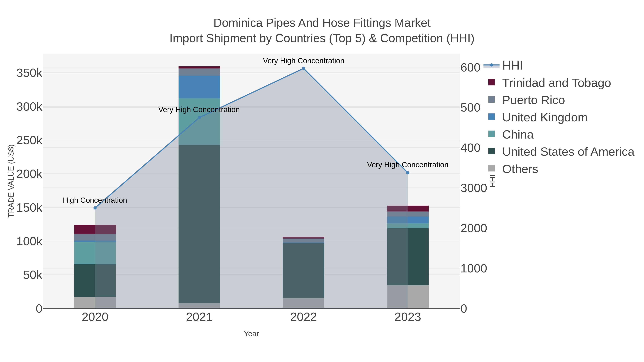Click the 2023 Others bar segment
Image resolution: width=644 pixels, height=362 pixels.
point(408,297)
